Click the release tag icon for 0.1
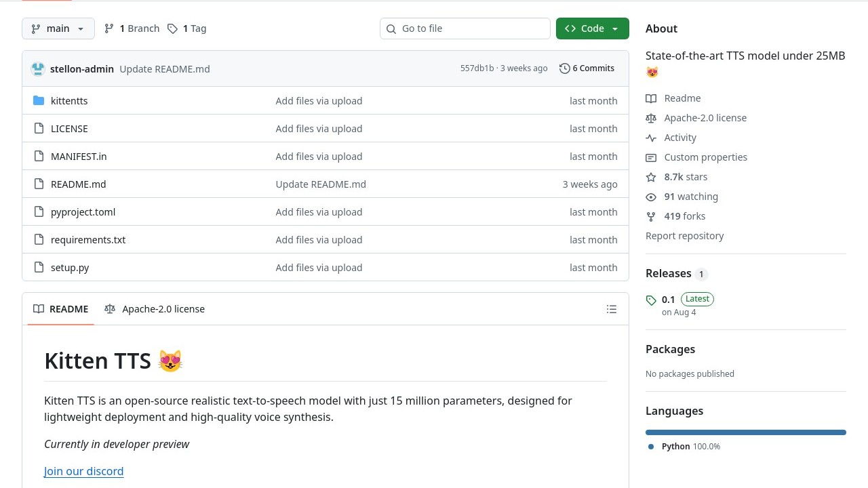This screenshot has height=488, width=868. click(651, 300)
